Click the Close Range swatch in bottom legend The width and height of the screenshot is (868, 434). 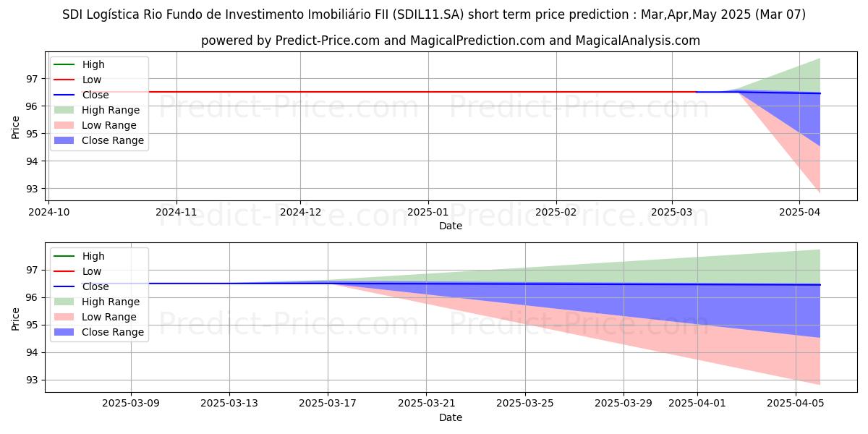65,332
